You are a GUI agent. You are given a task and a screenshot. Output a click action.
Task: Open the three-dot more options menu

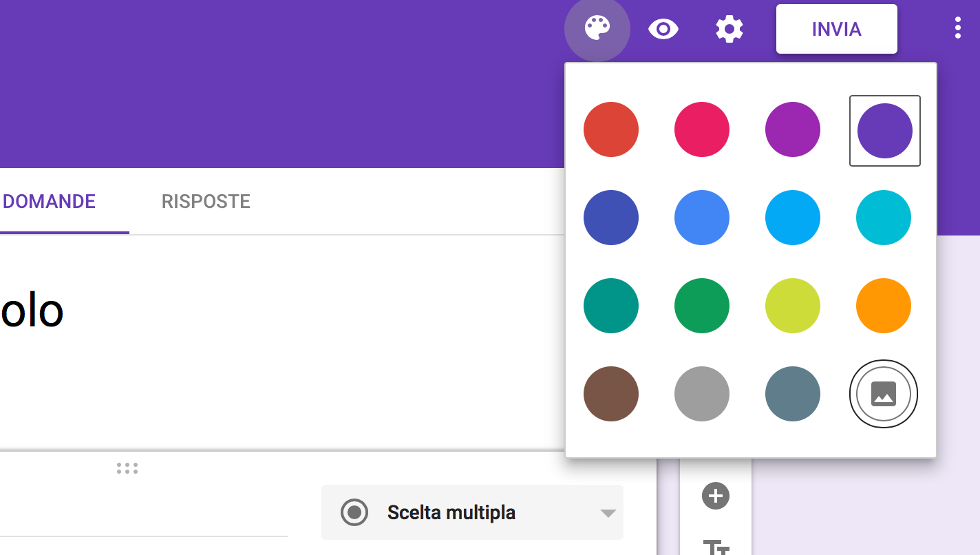point(957,28)
